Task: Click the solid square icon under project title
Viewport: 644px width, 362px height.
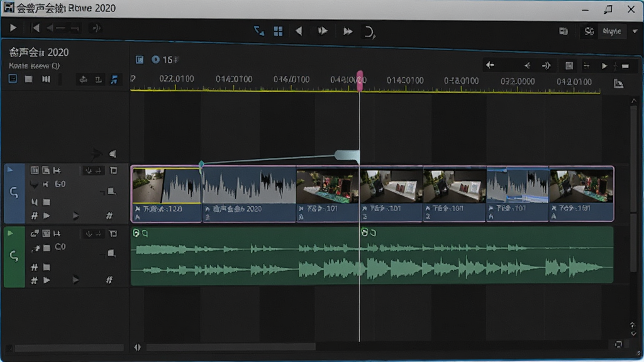Action: pyautogui.click(x=28, y=79)
